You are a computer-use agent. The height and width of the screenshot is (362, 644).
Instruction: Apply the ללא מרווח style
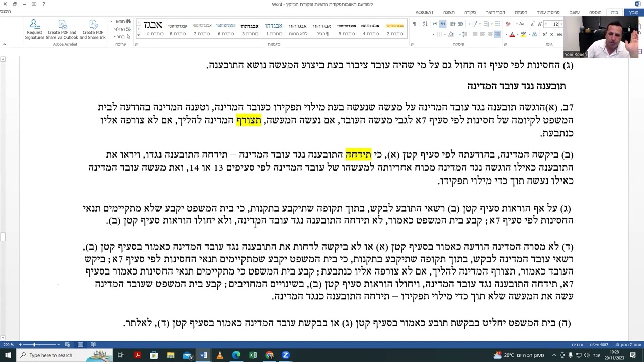(298, 29)
